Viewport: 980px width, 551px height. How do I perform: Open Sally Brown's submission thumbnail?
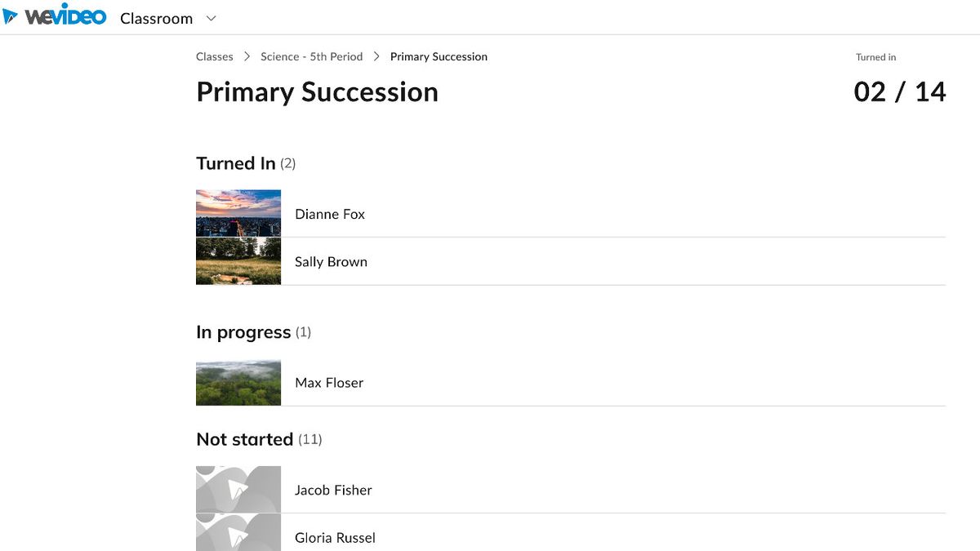tap(238, 261)
